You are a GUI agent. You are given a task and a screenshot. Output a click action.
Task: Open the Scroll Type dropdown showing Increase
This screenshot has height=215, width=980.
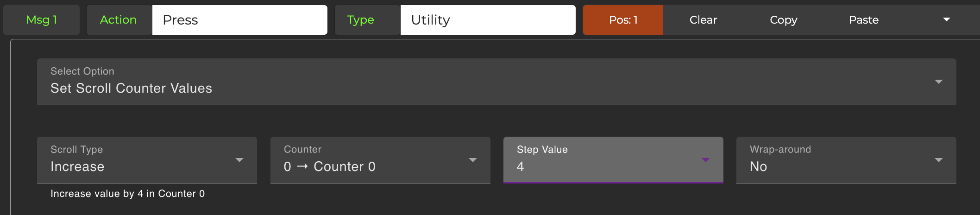(x=139, y=160)
